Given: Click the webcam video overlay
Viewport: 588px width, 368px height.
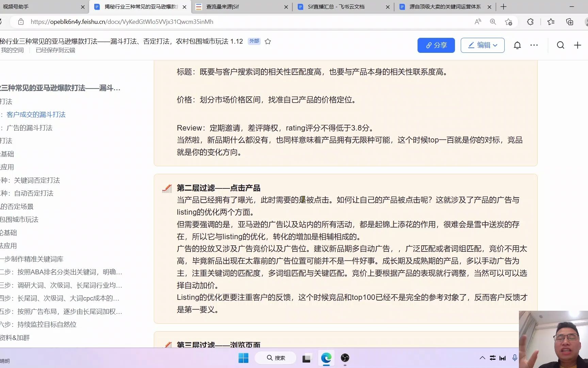Looking at the screenshot, I should click(553, 339).
